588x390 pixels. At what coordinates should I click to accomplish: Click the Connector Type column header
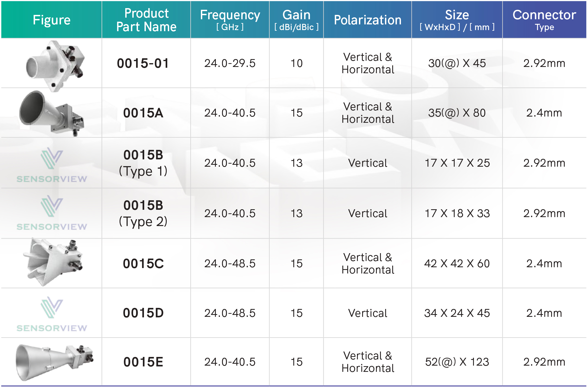point(544,20)
